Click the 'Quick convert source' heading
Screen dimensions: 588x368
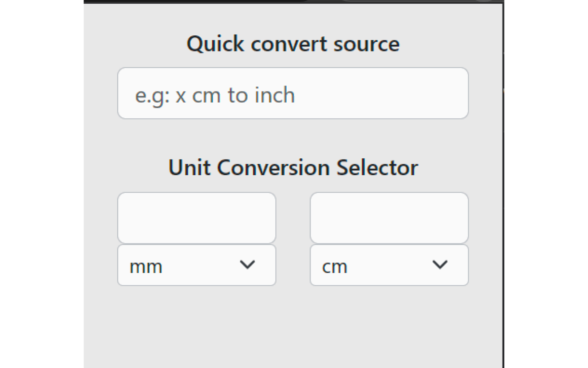(x=293, y=44)
